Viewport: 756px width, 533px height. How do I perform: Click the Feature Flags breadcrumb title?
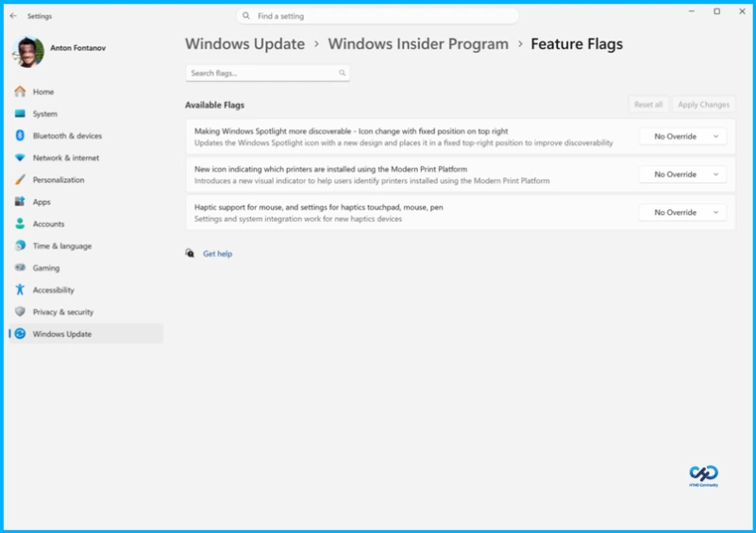tap(577, 43)
